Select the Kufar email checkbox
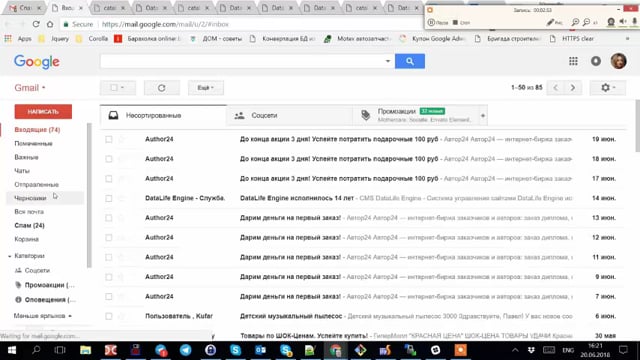The height and width of the screenshot is (360, 640). click(x=109, y=316)
